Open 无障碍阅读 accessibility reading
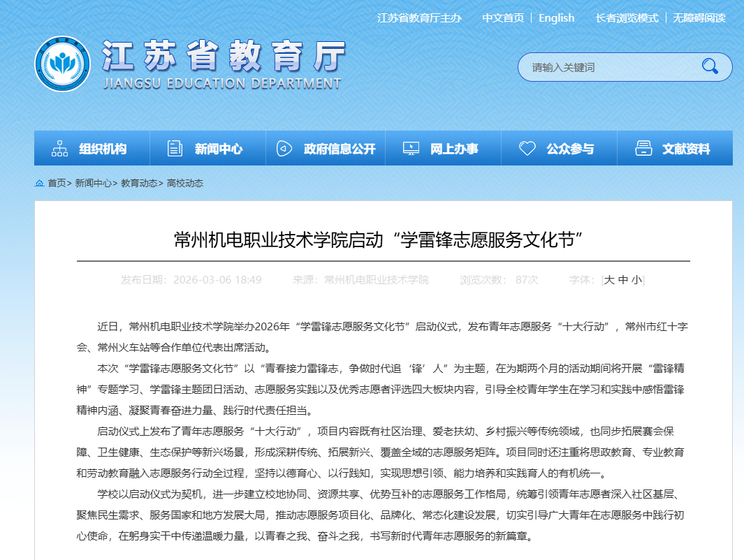The image size is (744, 560). pos(699,18)
